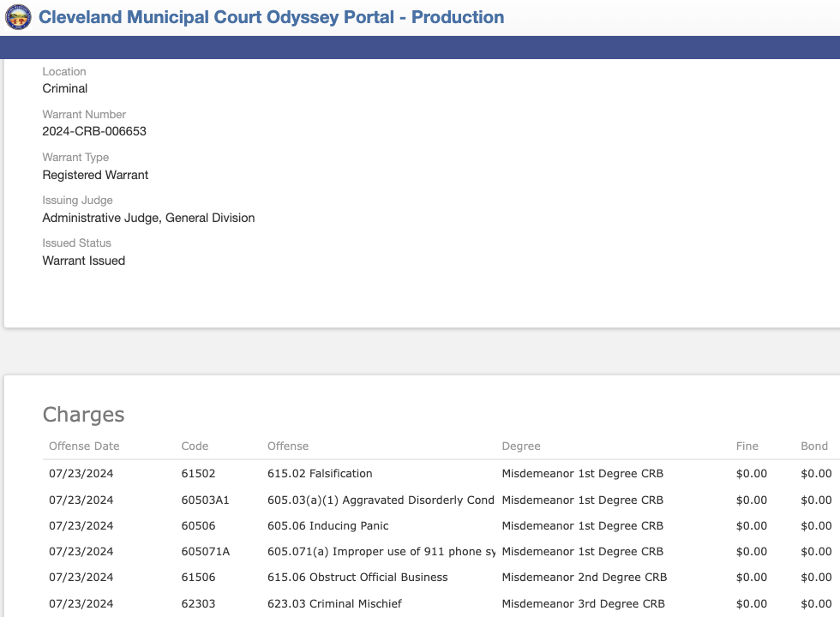Select warrant number 2024-CRB-006653
The image size is (840, 617).
pos(94,131)
